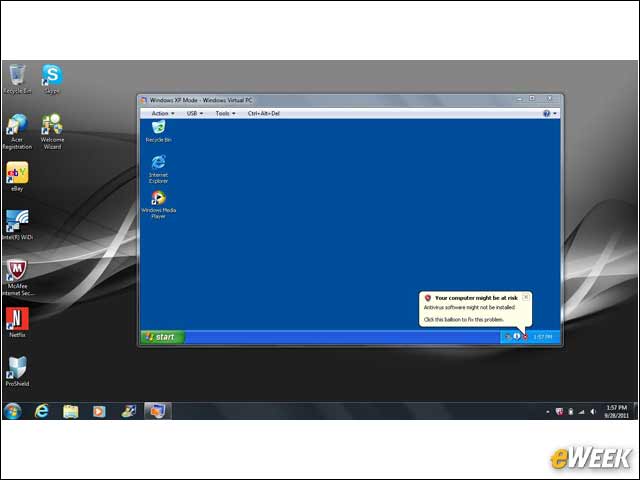Screen dimensions: 640x480
Task: Open the Windows 7 Recycle Bin icon
Action: [x=17, y=80]
